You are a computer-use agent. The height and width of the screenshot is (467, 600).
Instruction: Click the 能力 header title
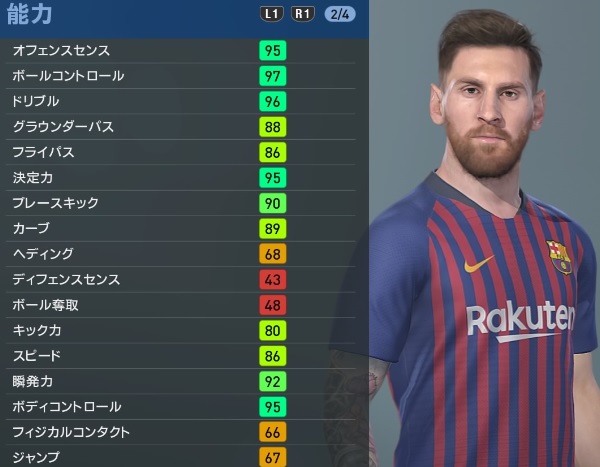[x=29, y=14]
